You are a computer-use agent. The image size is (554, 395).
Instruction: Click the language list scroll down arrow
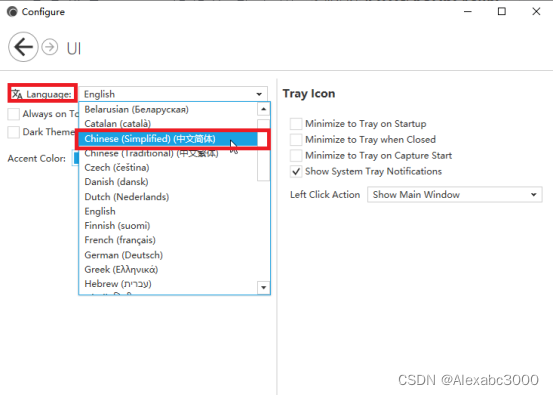click(264, 288)
